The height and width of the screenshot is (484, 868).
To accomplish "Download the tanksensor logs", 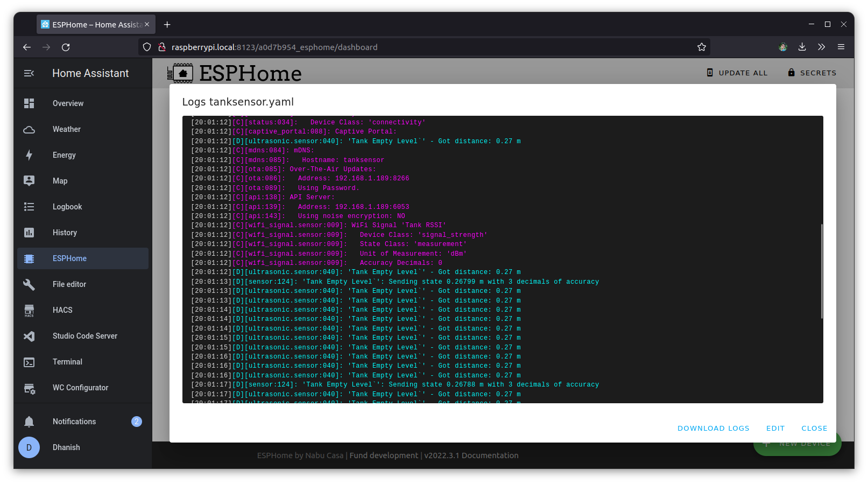I will tap(713, 429).
